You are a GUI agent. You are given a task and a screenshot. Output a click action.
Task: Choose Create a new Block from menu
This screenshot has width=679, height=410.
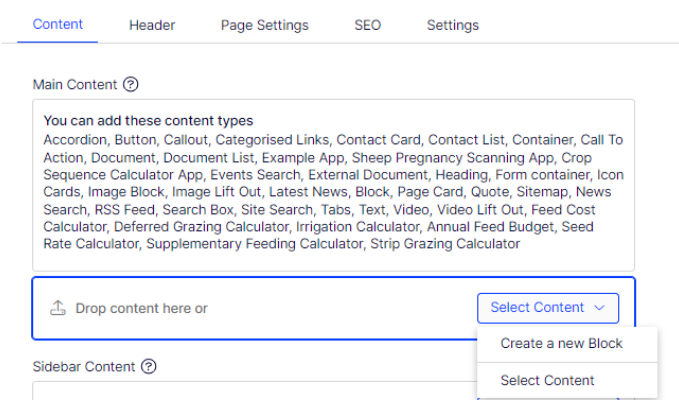[x=561, y=344]
